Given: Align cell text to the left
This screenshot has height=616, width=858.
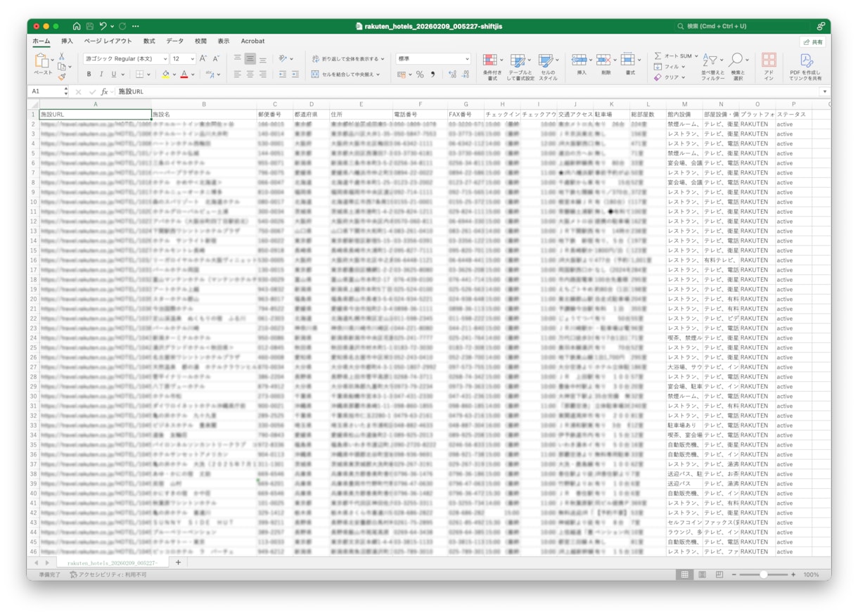Looking at the screenshot, I should pos(237,74).
